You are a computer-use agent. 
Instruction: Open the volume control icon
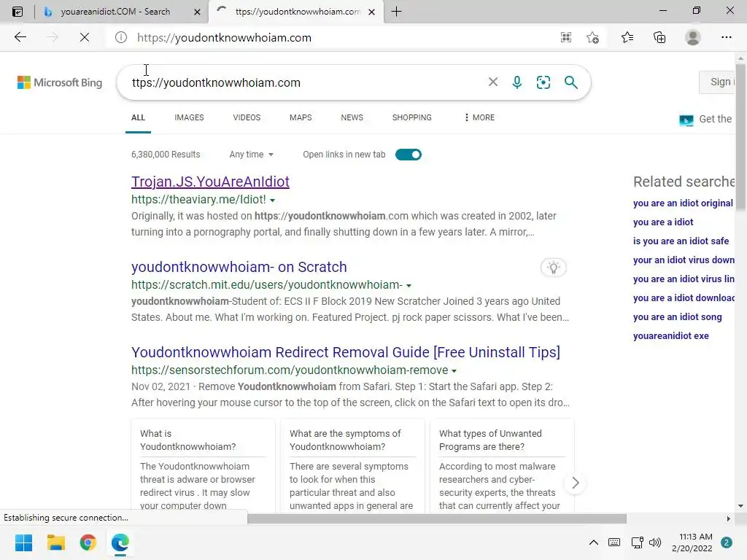click(x=656, y=542)
